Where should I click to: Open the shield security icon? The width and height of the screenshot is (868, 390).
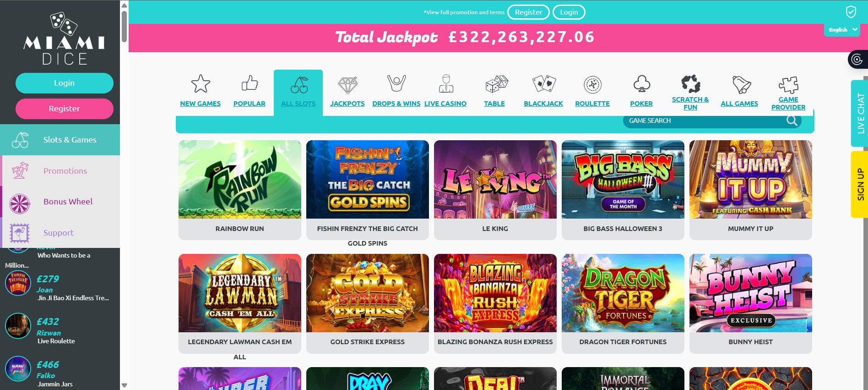pos(851,12)
